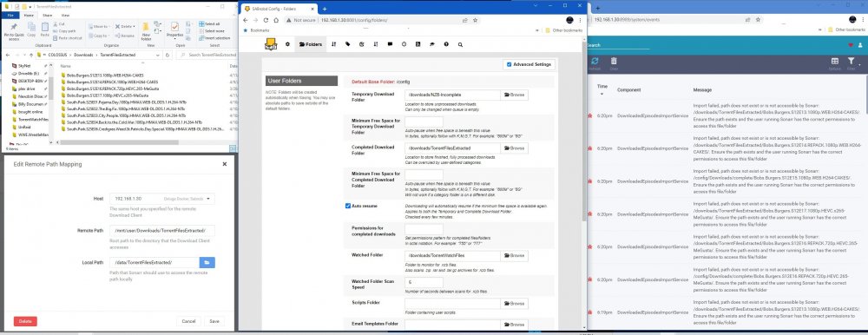Click Select all in Explorer ribbon
The width and height of the screenshot is (868, 335).
[x=210, y=24]
